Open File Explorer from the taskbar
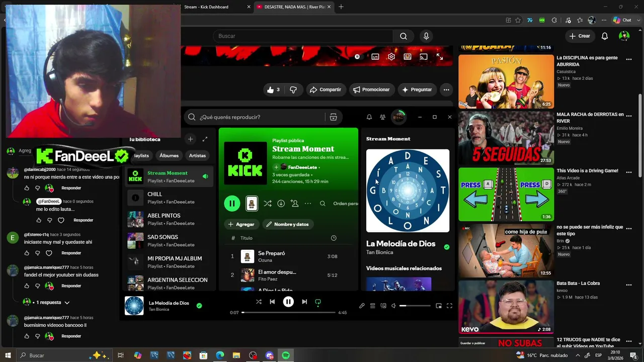 [236, 355]
